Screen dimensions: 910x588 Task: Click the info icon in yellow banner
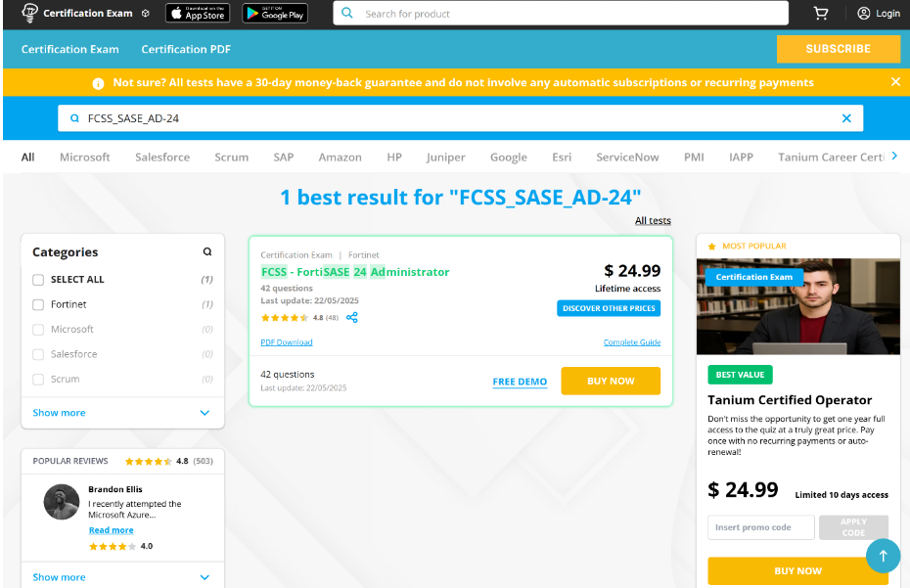pyautogui.click(x=98, y=83)
